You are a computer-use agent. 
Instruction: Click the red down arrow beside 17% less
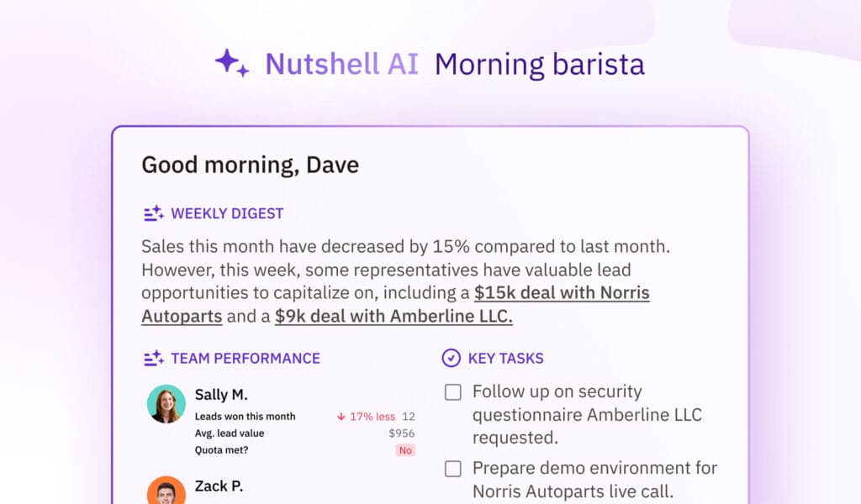(341, 416)
